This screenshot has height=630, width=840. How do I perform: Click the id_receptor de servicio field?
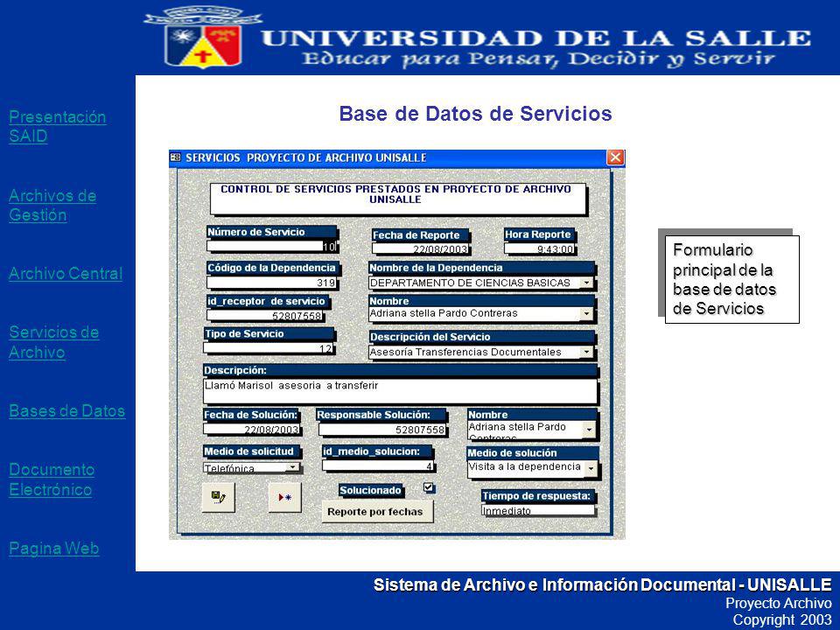[265, 316]
